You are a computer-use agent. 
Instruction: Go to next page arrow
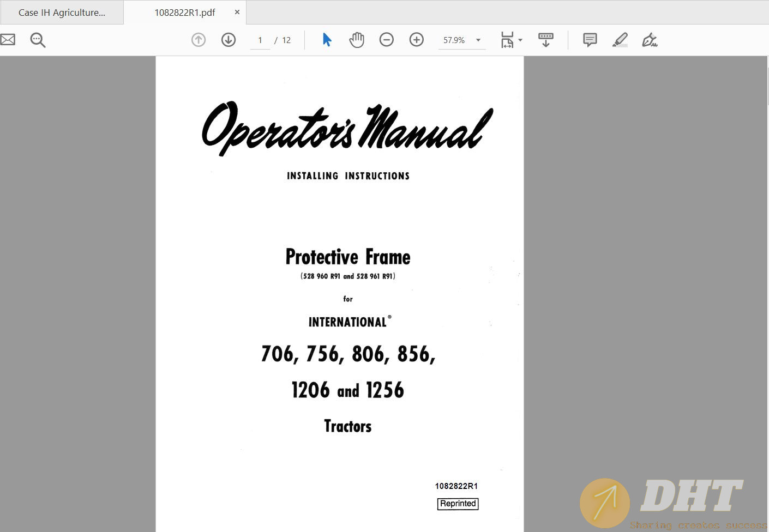pos(229,40)
